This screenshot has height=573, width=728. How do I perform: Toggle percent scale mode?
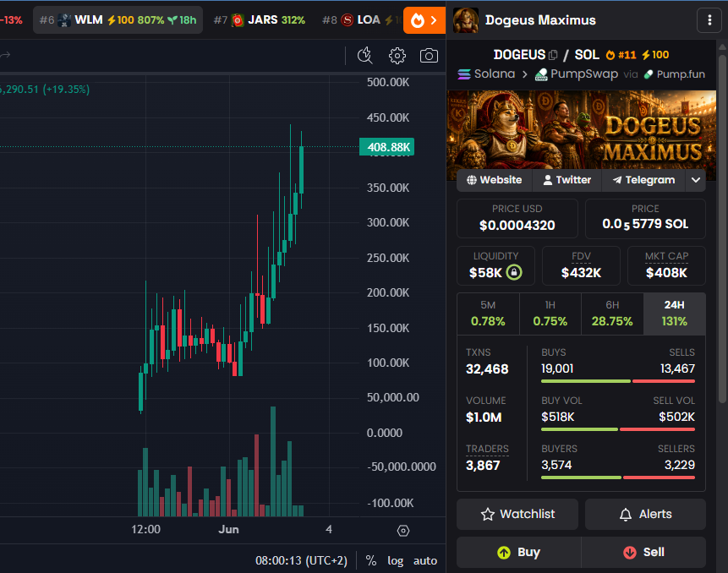(371, 560)
